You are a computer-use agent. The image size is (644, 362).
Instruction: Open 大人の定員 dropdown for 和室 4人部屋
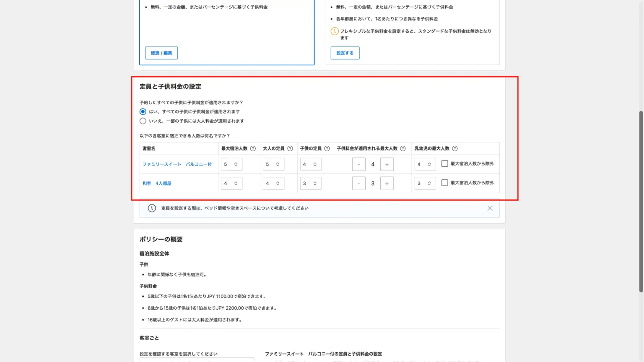point(273,184)
